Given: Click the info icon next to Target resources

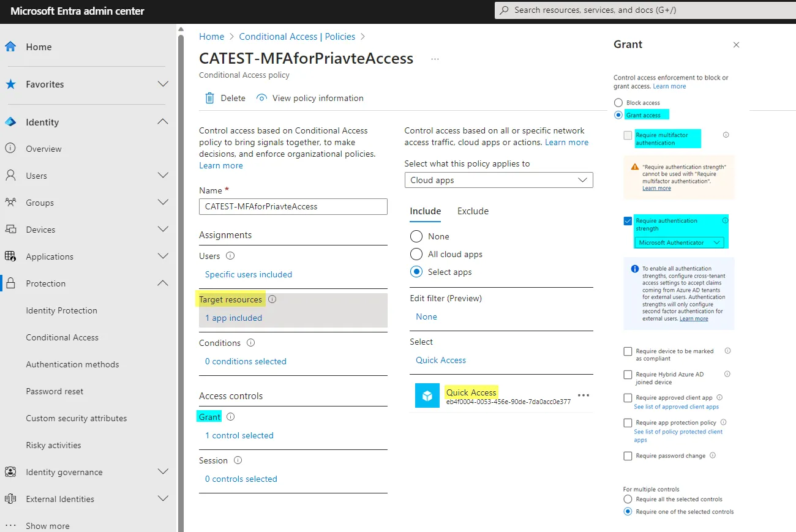Looking at the screenshot, I should pos(272,299).
